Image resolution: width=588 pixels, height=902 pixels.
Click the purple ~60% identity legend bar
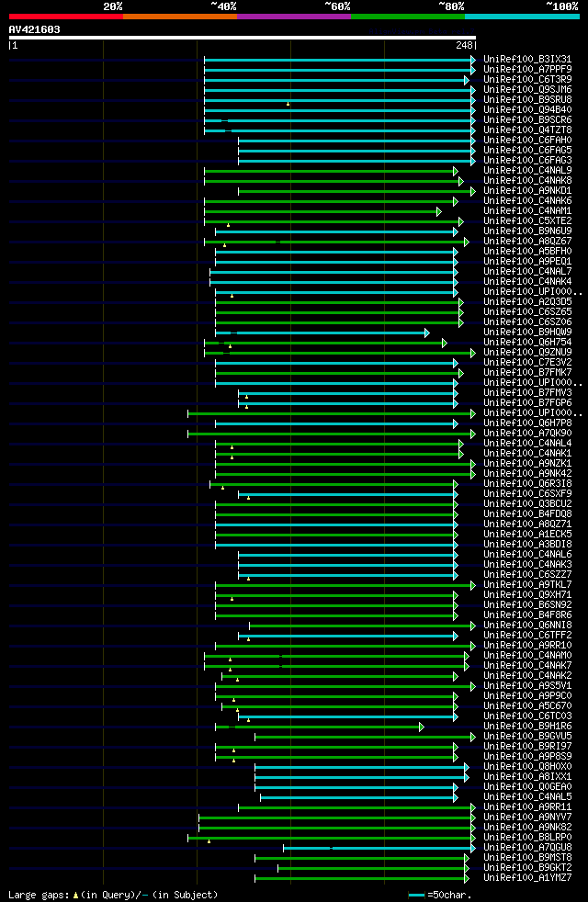pos(294,17)
